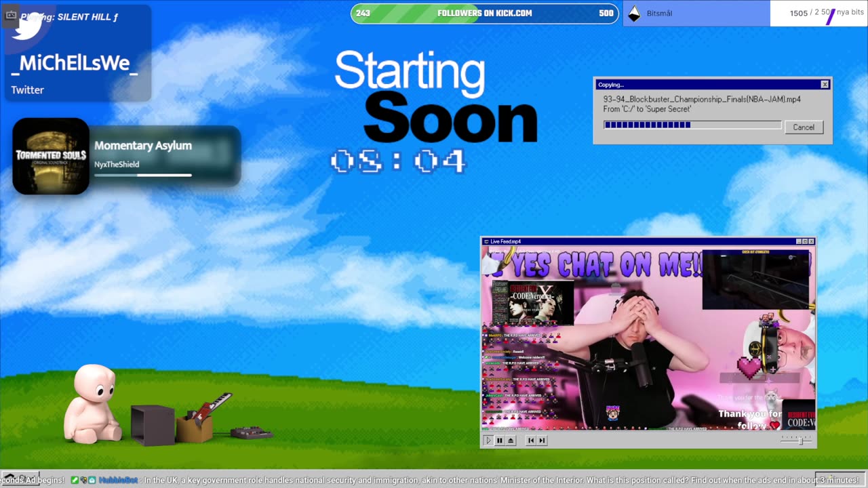Click the dark gameplay inset in the live feed
868x488 pixels.
[x=756, y=279]
